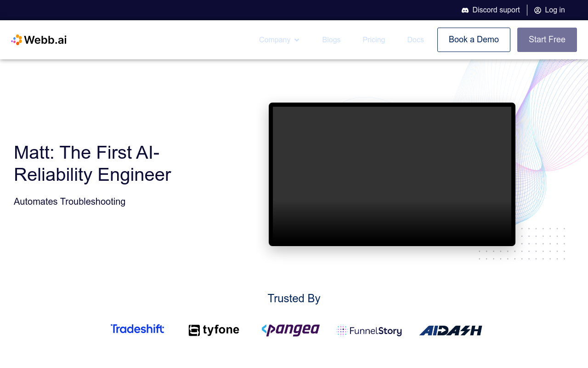Click the tyfone logo
Image resolution: width=588 pixels, height=368 pixels.
click(x=214, y=330)
